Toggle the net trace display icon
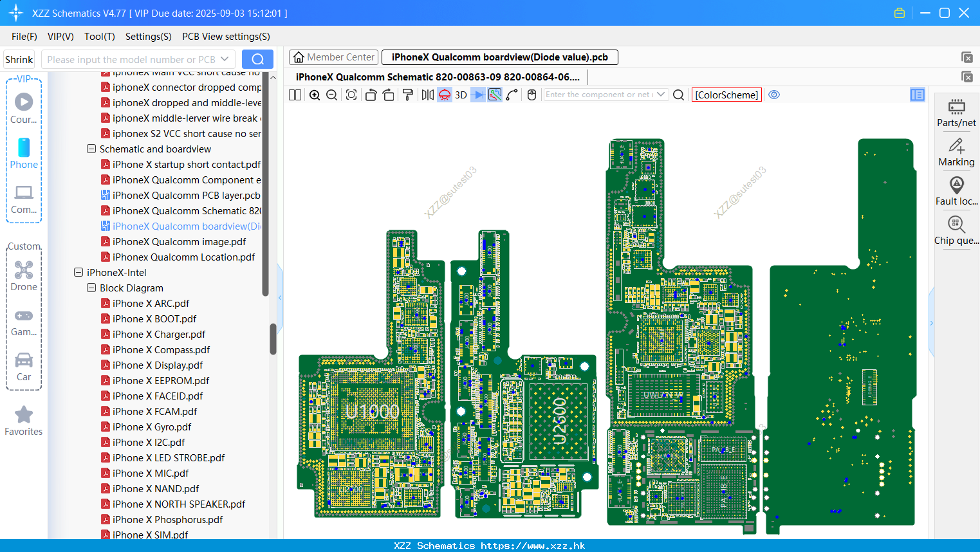 pyautogui.click(x=495, y=95)
